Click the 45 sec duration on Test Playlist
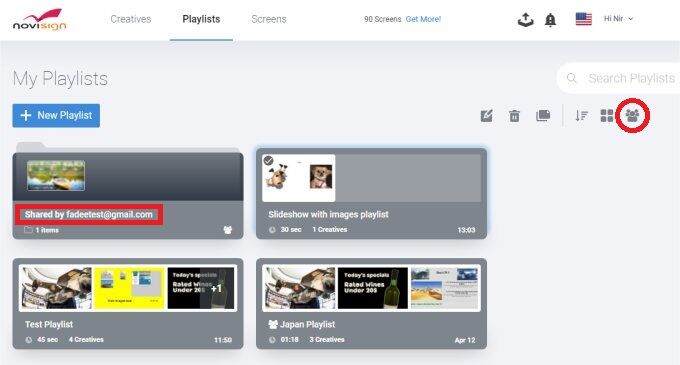The image size is (680, 365). click(x=47, y=340)
